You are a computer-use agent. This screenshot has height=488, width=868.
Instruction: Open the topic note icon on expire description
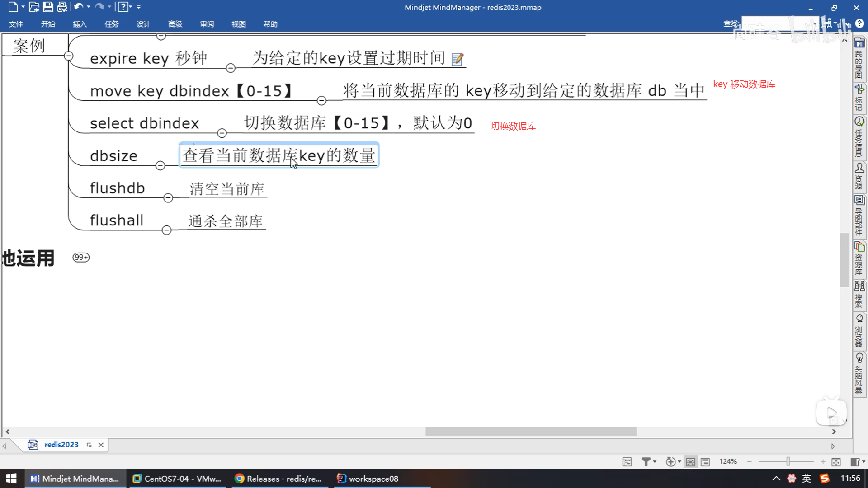point(458,59)
